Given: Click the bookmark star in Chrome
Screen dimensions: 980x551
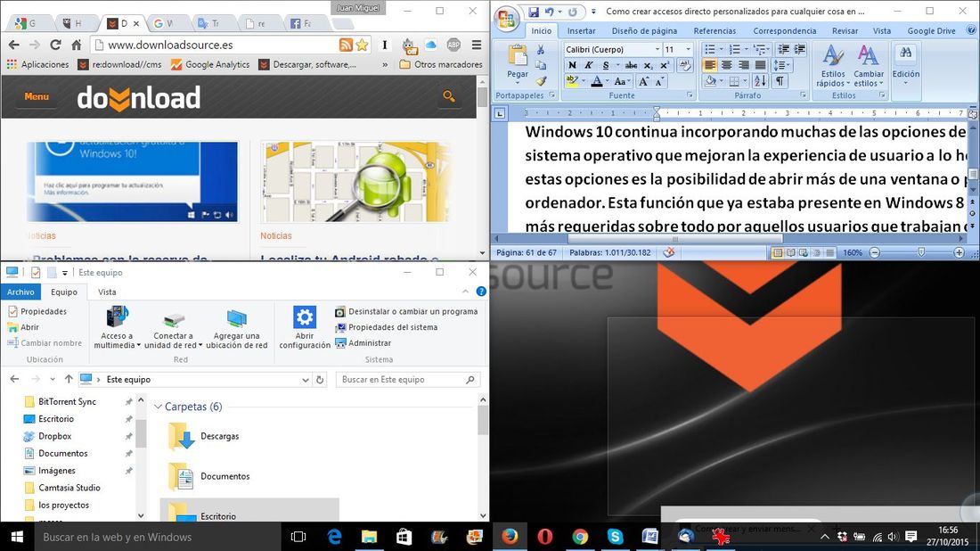Looking at the screenshot, I should click(362, 45).
